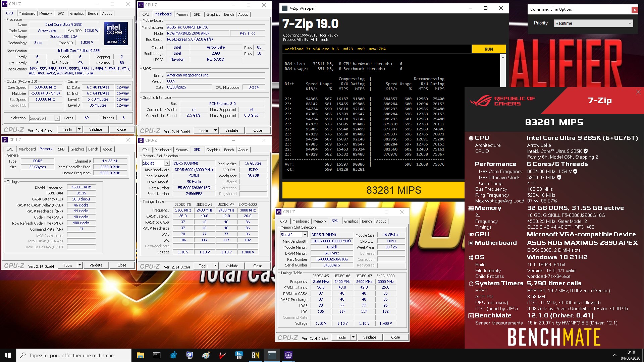Show hidden system tray icons
Viewport: 644px width, 362px height.
[x=614, y=355]
